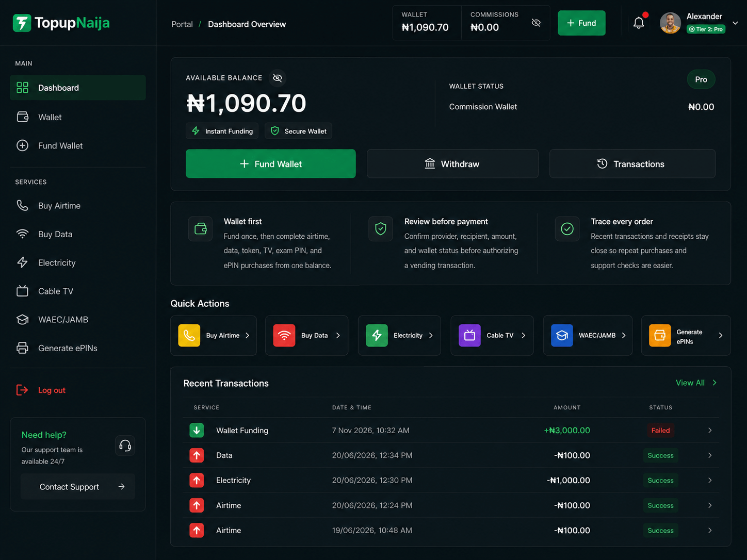
Task: Open Buy Airtime quick action chevron
Action: point(248,336)
